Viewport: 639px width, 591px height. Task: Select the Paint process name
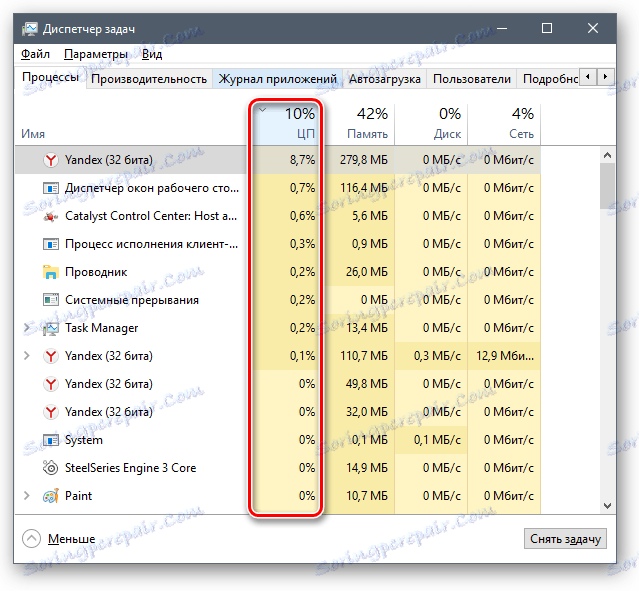78,496
